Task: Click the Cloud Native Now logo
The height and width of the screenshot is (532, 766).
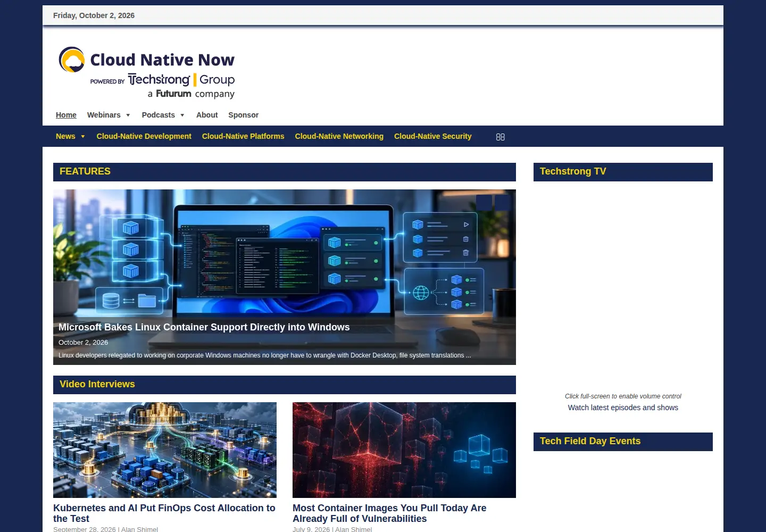Action: (x=147, y=73)
